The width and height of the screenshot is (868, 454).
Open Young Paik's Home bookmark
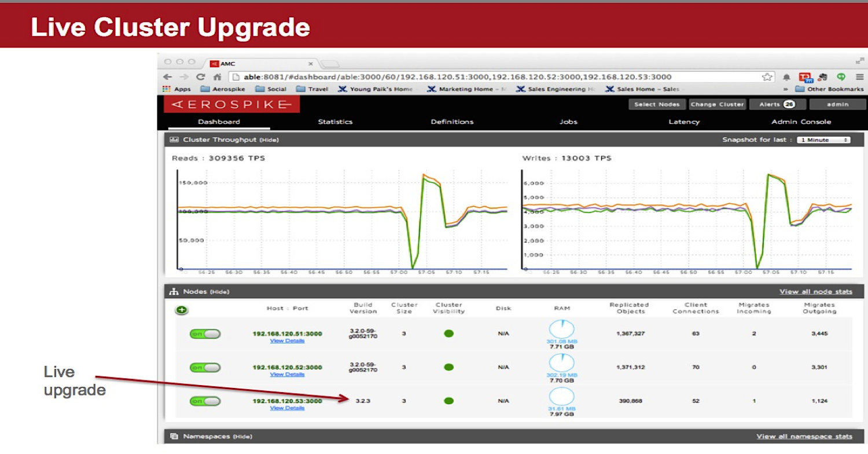[376, 89]
